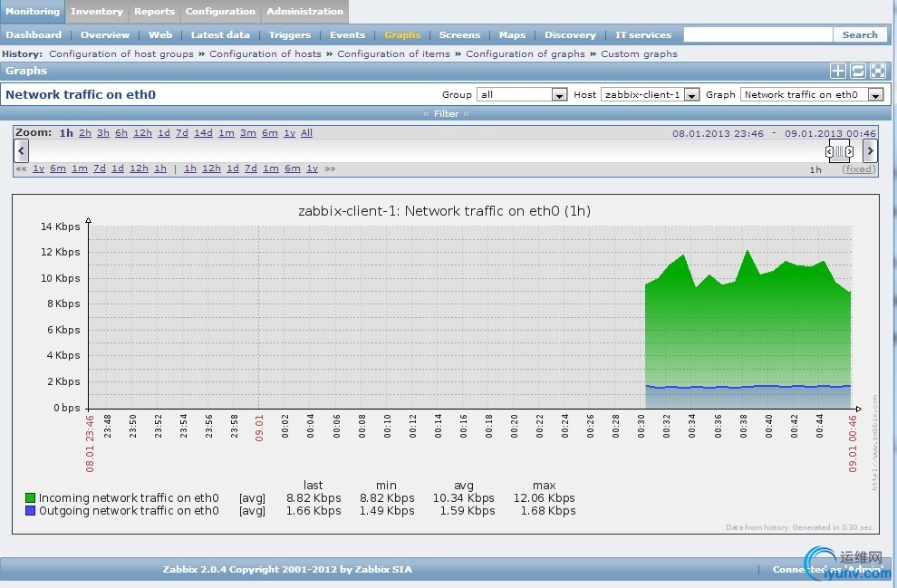Go to Maps submenu
The width and height of the screenshot is (897, 588).
click(x=512, y=35)
